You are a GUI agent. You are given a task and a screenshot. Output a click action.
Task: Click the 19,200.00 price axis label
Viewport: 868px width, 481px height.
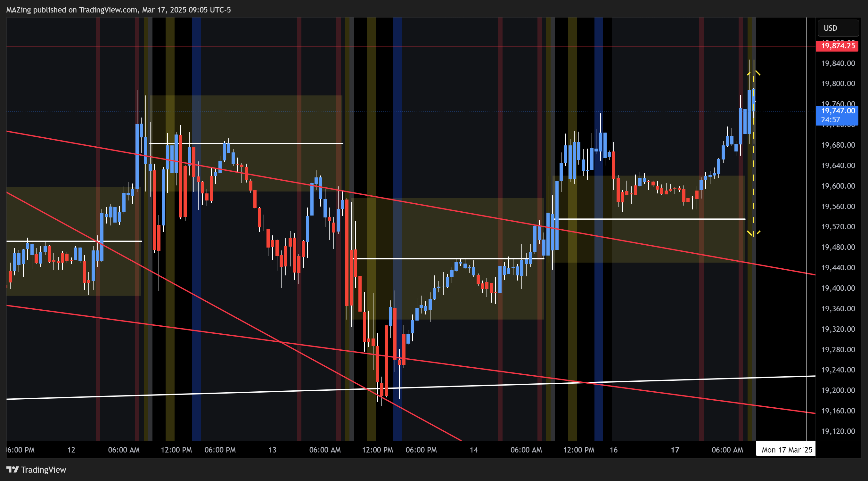838,390
